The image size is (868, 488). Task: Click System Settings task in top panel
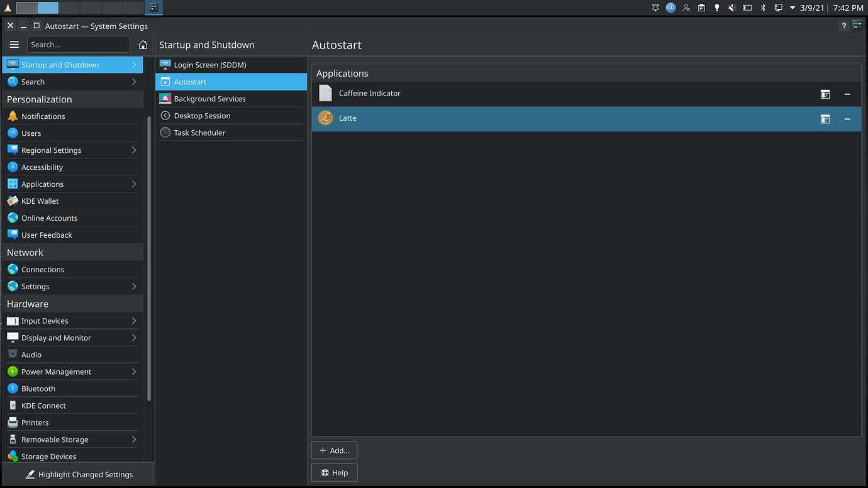coord(153,8)
